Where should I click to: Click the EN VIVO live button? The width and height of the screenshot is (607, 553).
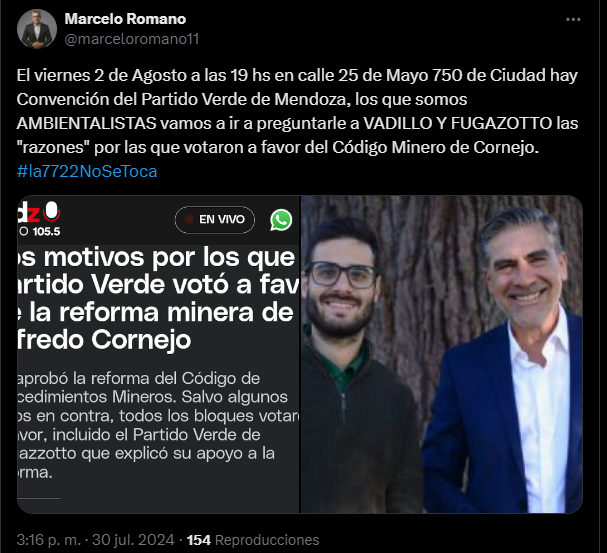click(x=215, y=220)
